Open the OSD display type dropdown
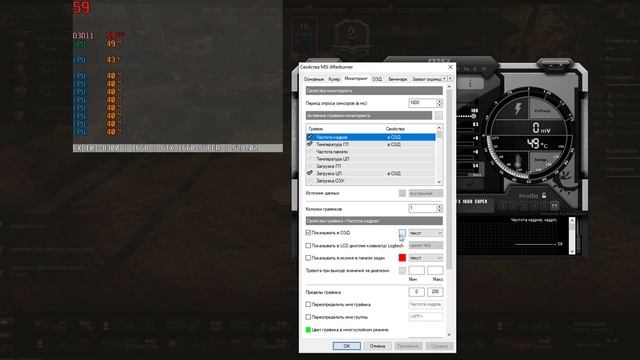The height and width of the screenshot is (360, 640). tap(426, 233)
